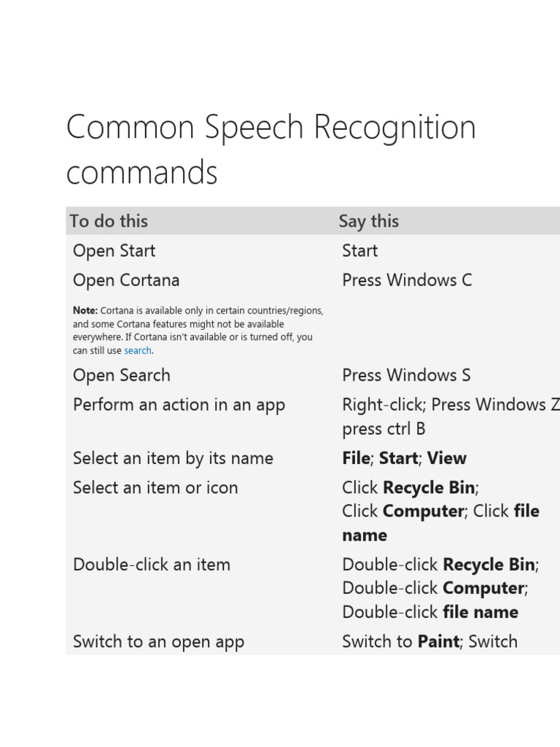Screen dimensions: 560x747
Task: Click the bold "View" command word
Action: coord(447,458)
